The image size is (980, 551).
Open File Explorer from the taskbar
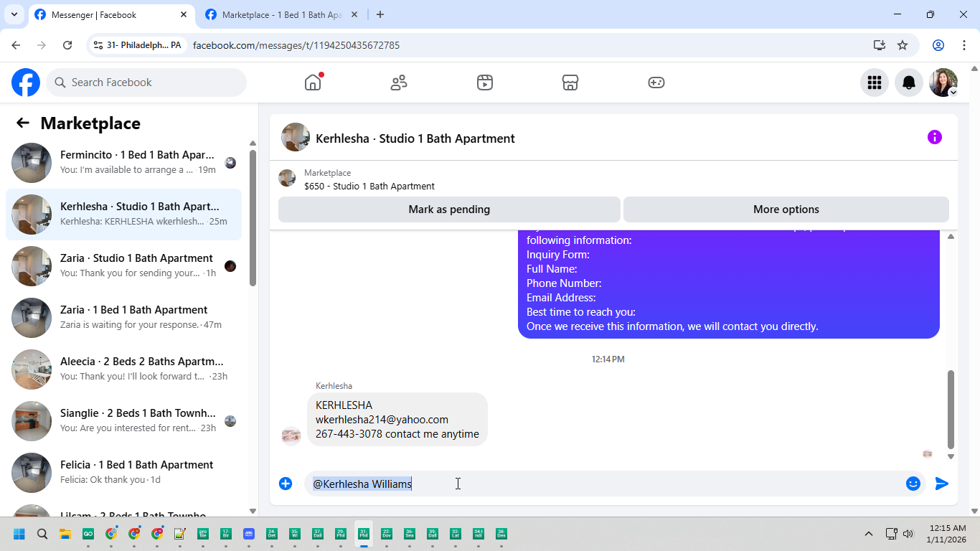pyautogui.click(x=65, y=534)
